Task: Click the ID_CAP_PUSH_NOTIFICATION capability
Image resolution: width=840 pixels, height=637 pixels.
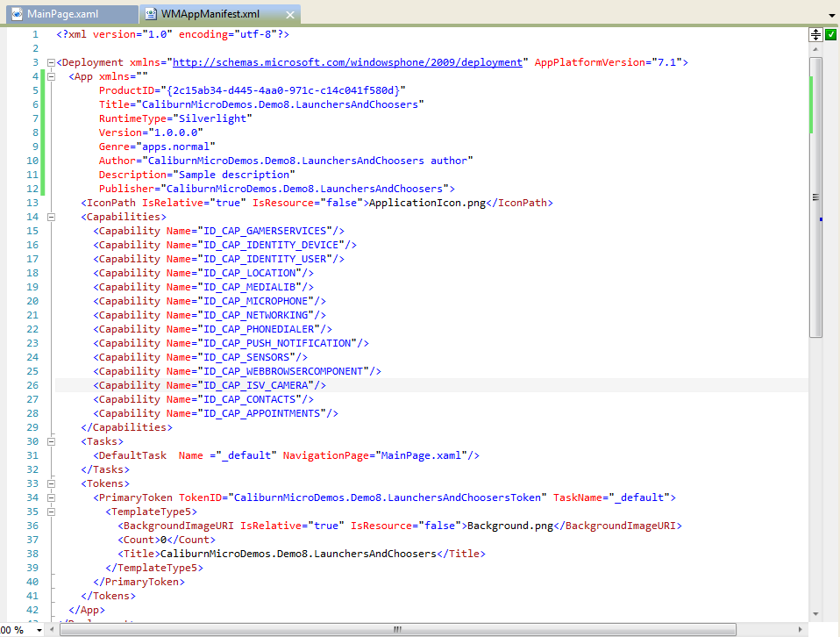Action: 231,343
